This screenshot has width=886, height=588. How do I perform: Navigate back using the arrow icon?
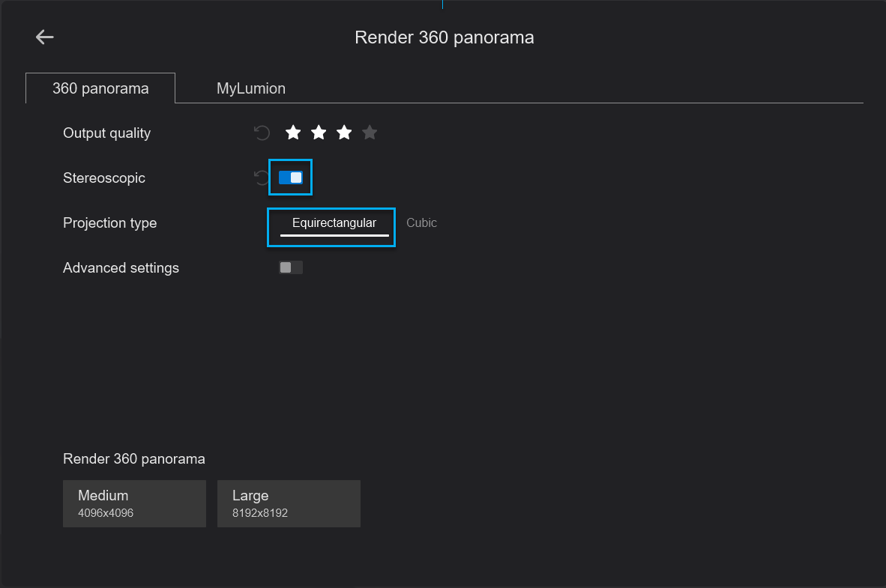click(44, 37)
